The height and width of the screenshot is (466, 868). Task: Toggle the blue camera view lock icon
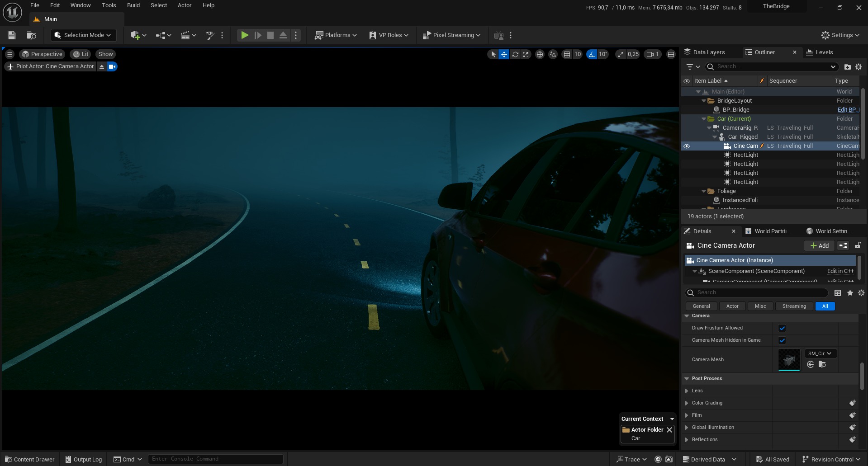(112, 66)
